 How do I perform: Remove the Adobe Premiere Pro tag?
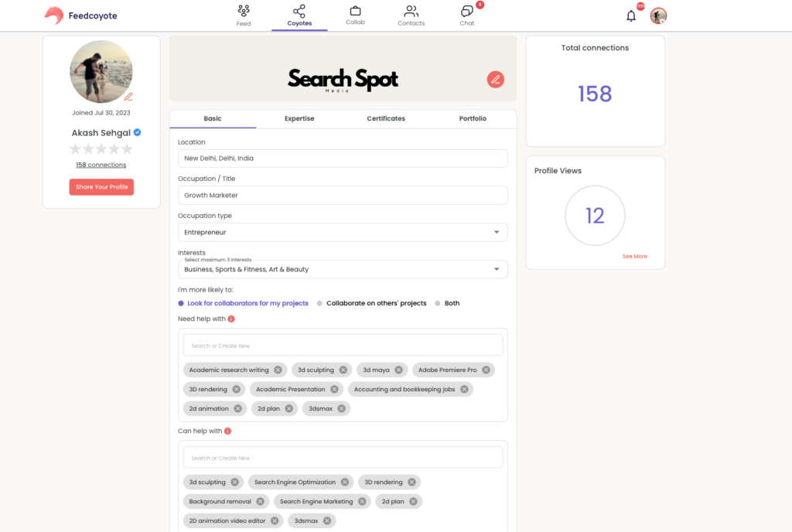point(486,370)
